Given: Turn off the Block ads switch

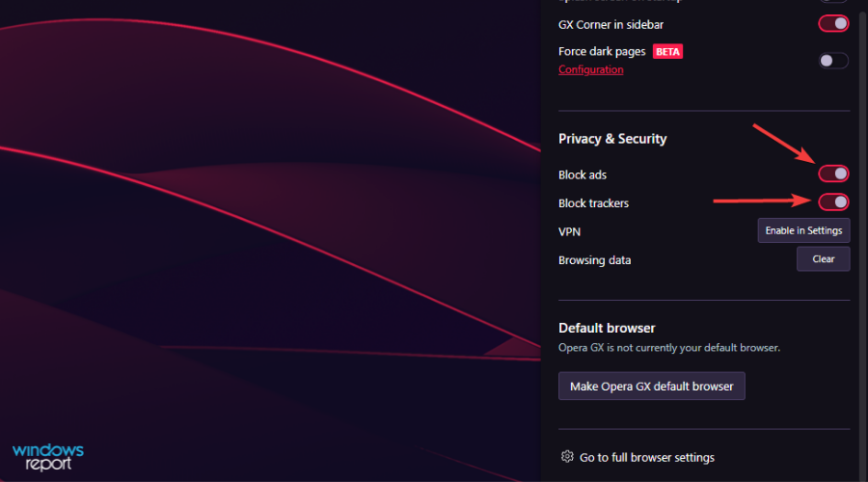Looking at the screenshot, I should pos(833,174).
